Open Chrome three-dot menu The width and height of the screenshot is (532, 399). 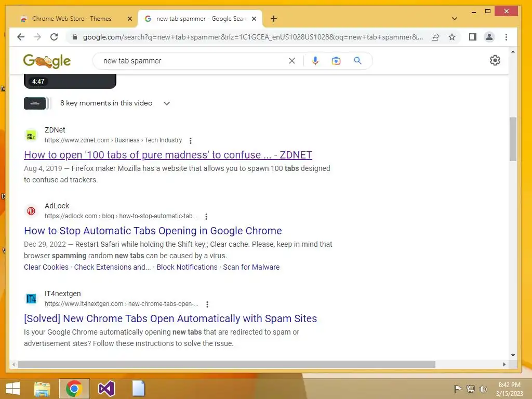tap(506, 37)
